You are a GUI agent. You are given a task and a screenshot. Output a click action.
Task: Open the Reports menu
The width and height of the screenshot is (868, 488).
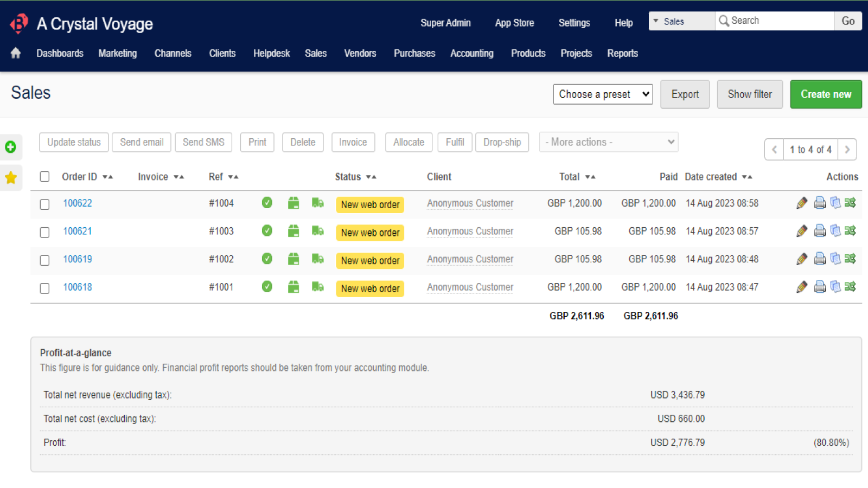click(x=622, y=53)
